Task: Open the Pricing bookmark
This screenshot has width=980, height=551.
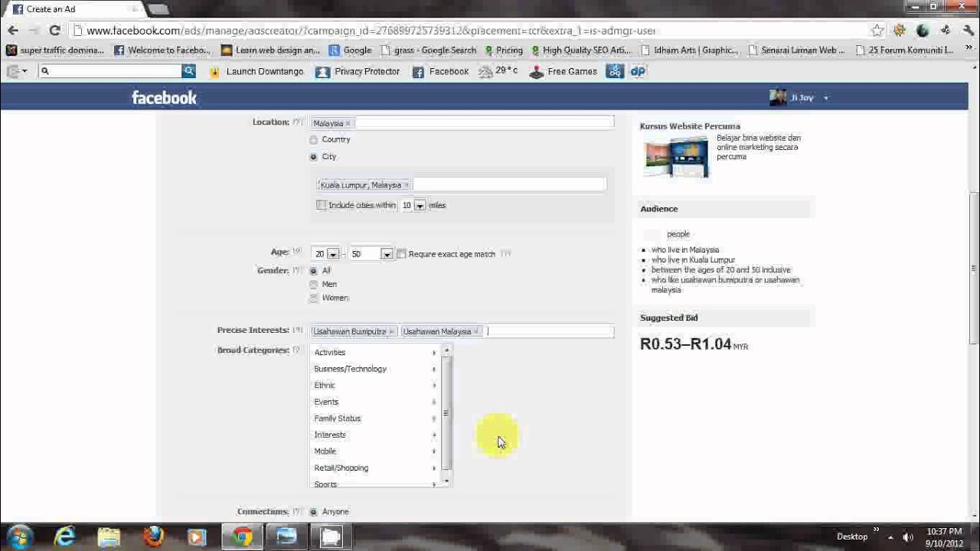Action: pos(503,51)
